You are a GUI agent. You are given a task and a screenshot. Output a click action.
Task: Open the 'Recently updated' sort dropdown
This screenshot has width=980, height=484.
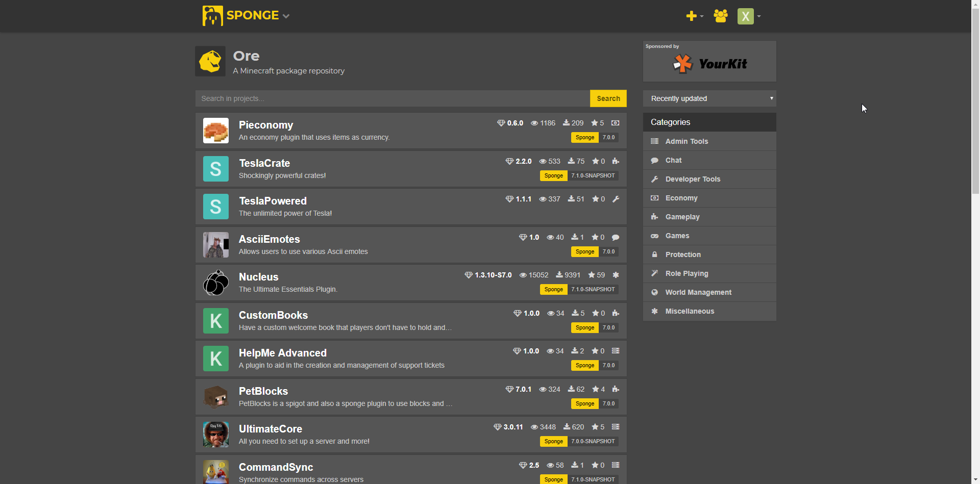pos(709,98)
